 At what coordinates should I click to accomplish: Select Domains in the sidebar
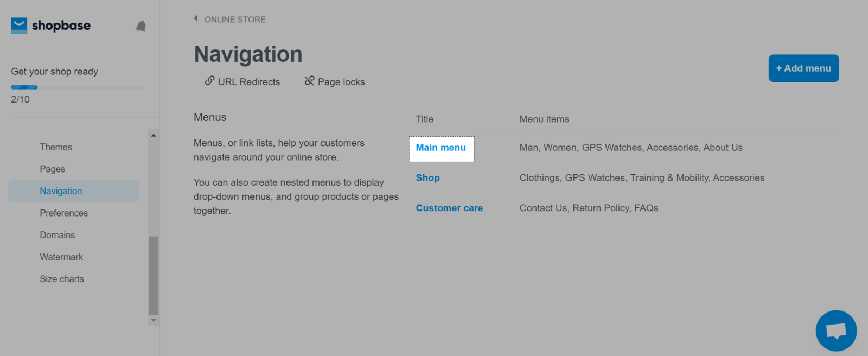pyautogui.click(x=57, y=235)
